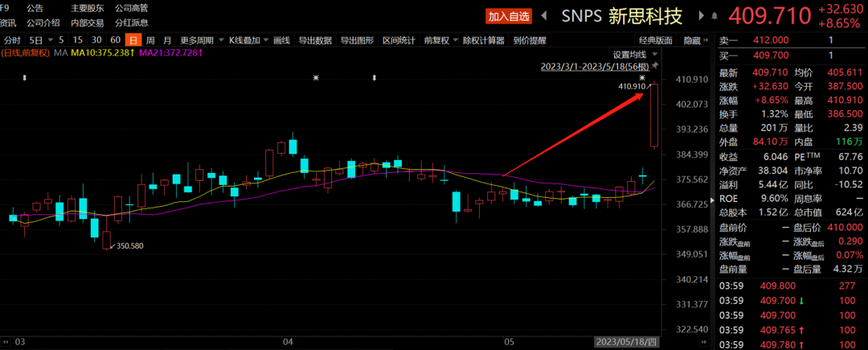868x350 pixels.
Task: Open the 设置均线 dropdown
Action: [x=634, y=54]
